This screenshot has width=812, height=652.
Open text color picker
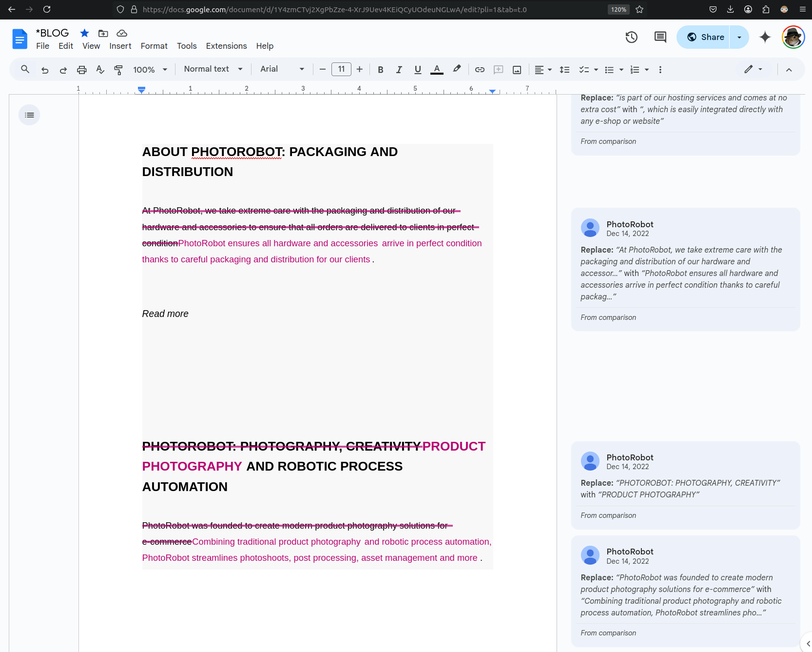click(x=437, y=70)
